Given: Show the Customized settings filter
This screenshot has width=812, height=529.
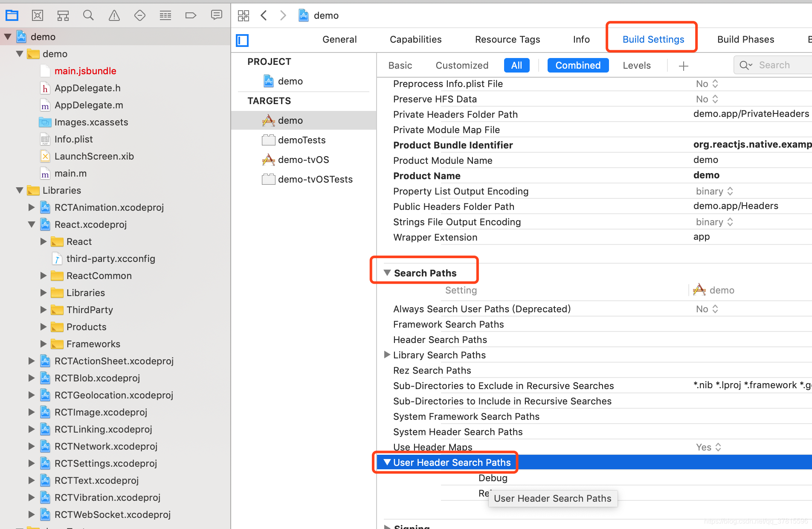Looking at the screenshot, I should tap(462, 65).
